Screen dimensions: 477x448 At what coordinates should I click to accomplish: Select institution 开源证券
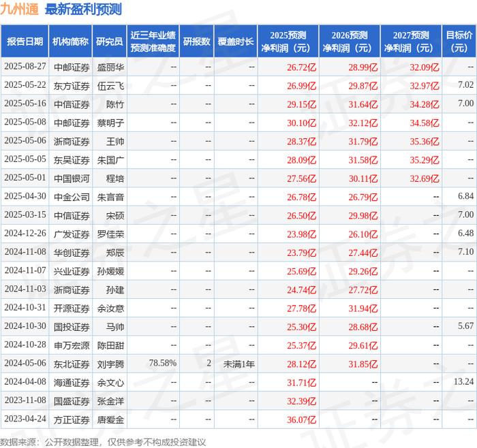(72, 308)
